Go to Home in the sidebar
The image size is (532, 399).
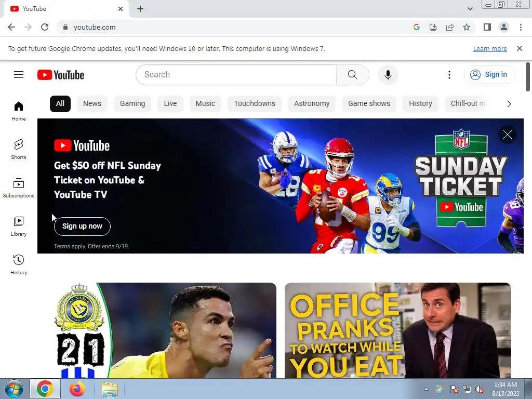coord(19,111)
